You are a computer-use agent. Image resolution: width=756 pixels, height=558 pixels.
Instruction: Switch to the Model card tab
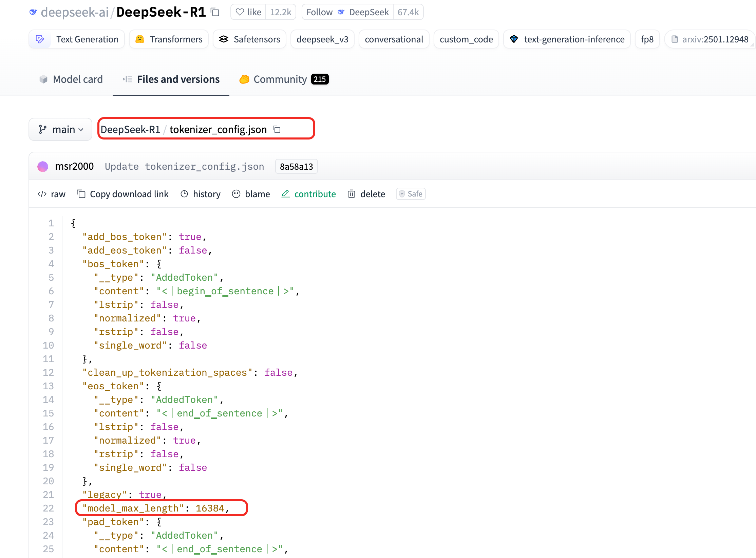71,79
